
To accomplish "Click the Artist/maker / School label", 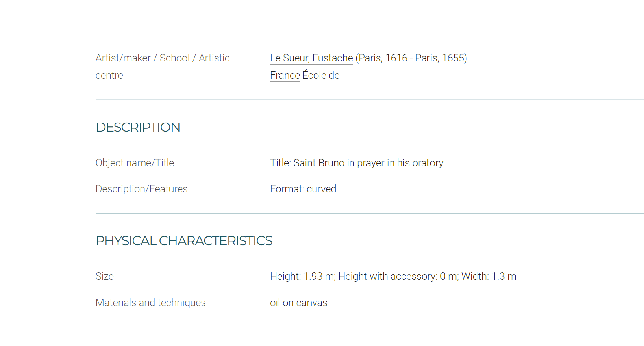I will tap(163, 67).
